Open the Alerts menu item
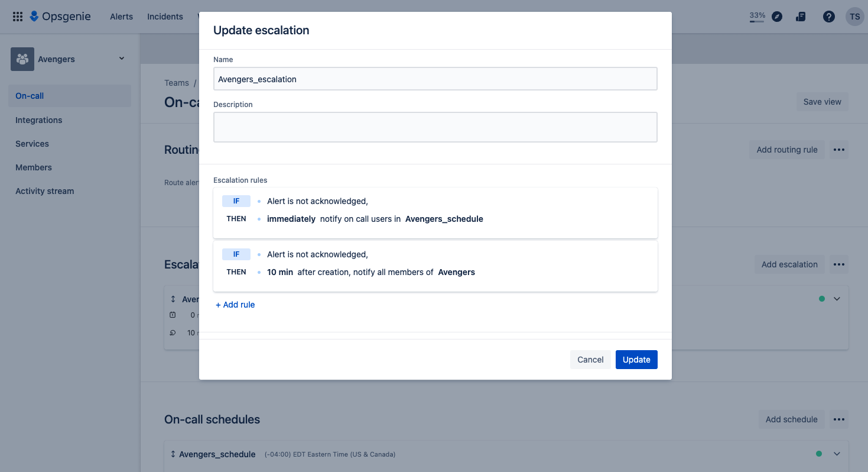Image resolution: width=868 pixels, height=472 pixels. click(121, 16)
